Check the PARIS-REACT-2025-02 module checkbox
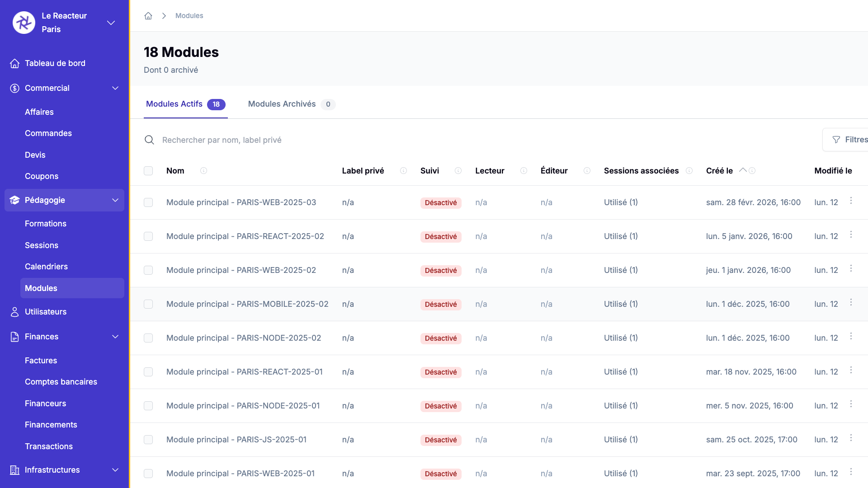Viewport: 868px width, 488px height. (148, 236)
